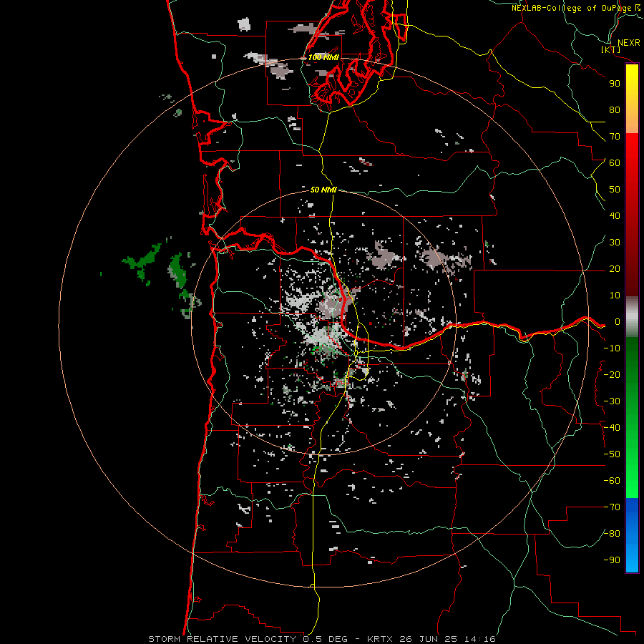Select the bright green band near -60 on scale
This screenshot has height=644, width=644.
(632, 481)
